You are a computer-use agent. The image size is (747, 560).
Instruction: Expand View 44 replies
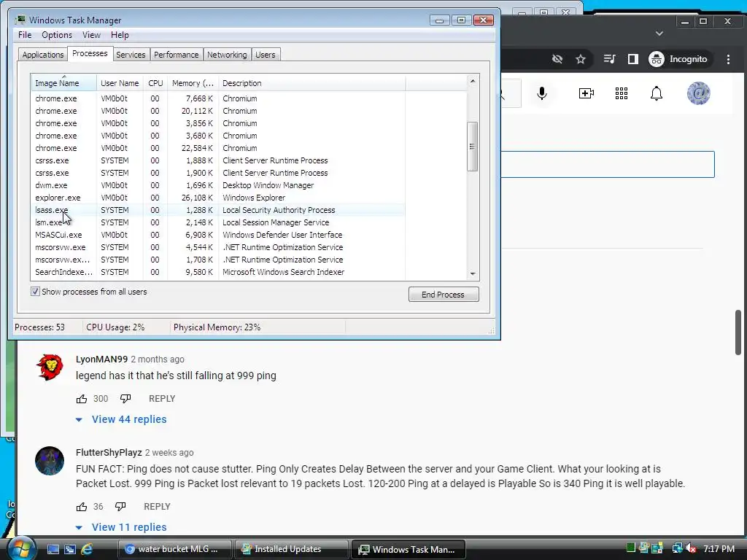coord(122,419)
